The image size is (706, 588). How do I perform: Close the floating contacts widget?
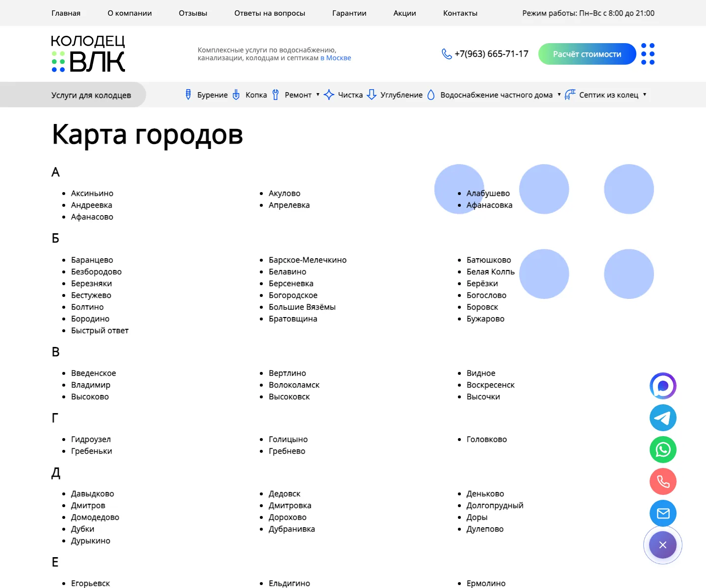663,545
